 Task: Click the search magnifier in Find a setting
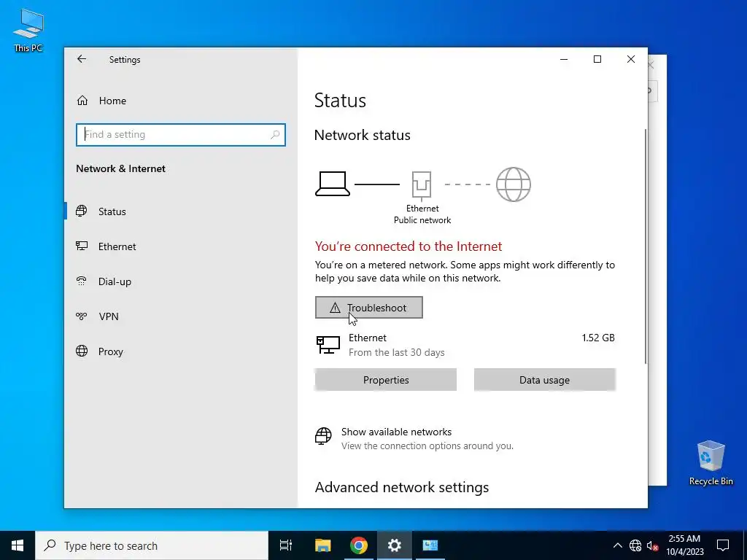click(275, 134)
